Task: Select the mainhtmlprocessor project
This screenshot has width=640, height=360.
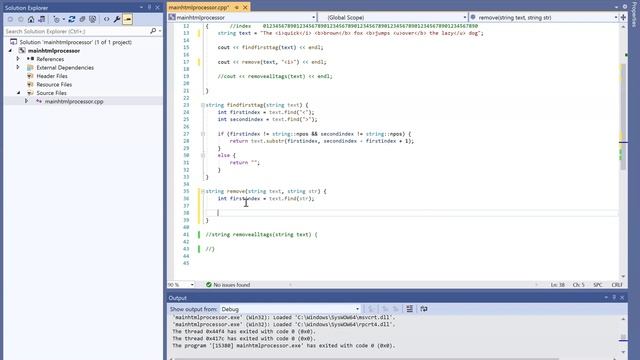Action: click(x=53, y=51)
